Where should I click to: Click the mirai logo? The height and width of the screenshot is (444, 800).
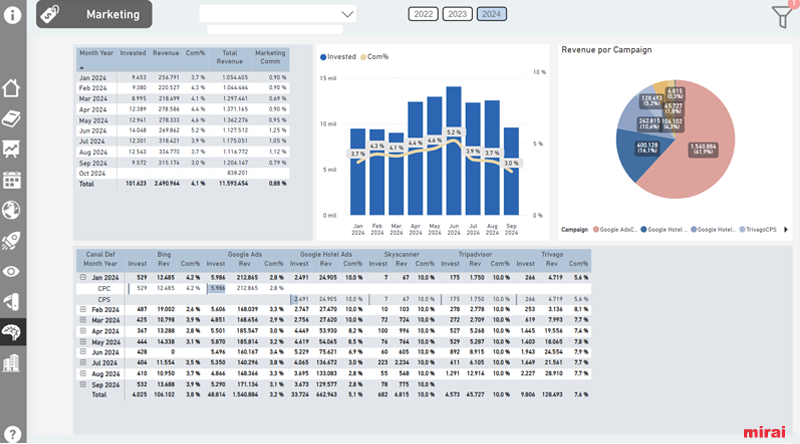(x=764, y=432)
